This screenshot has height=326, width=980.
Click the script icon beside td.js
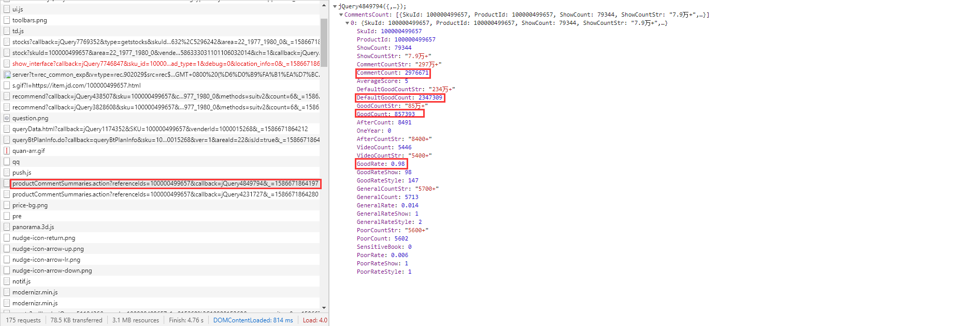coord(7,31)
